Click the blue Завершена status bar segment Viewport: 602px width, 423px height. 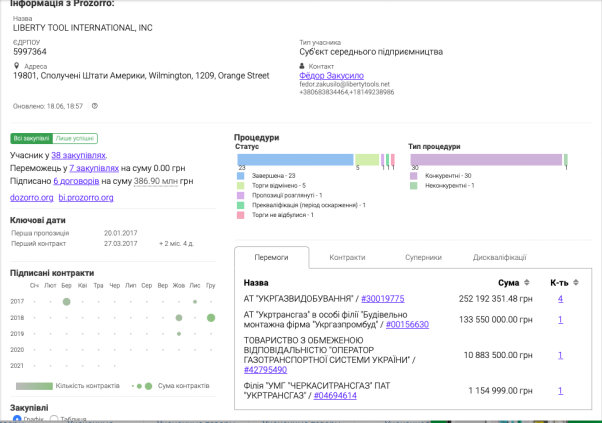pos(294,159)
